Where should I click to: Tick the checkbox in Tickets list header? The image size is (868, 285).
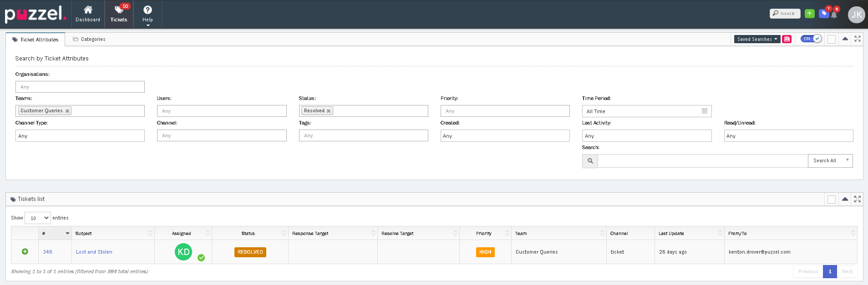tap(831, 199)
